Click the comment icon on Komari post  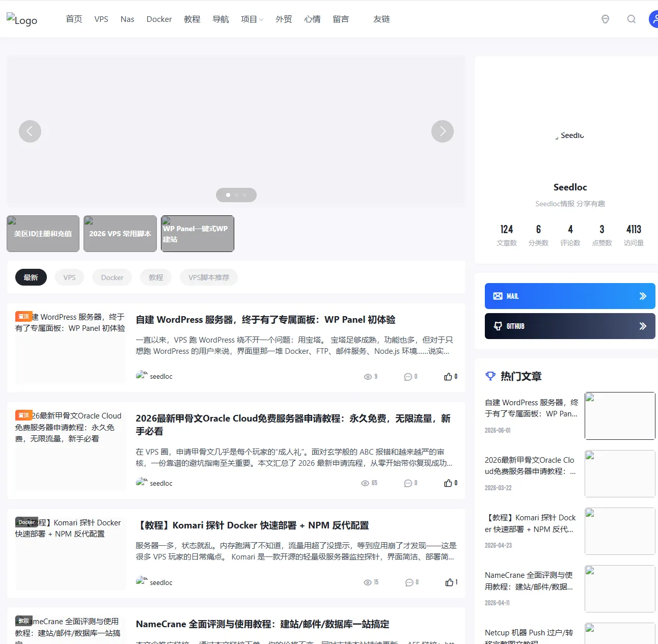point(409,582)
